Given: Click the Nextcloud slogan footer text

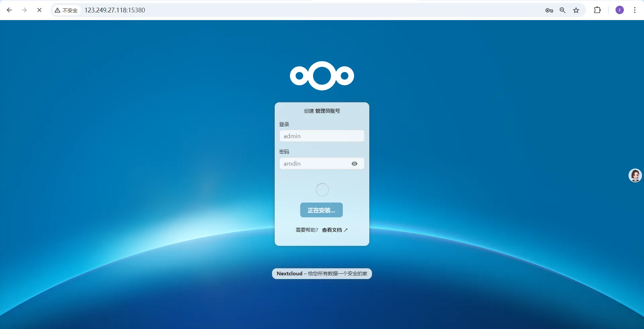Looking at the screenshot, I should [322, 274].
